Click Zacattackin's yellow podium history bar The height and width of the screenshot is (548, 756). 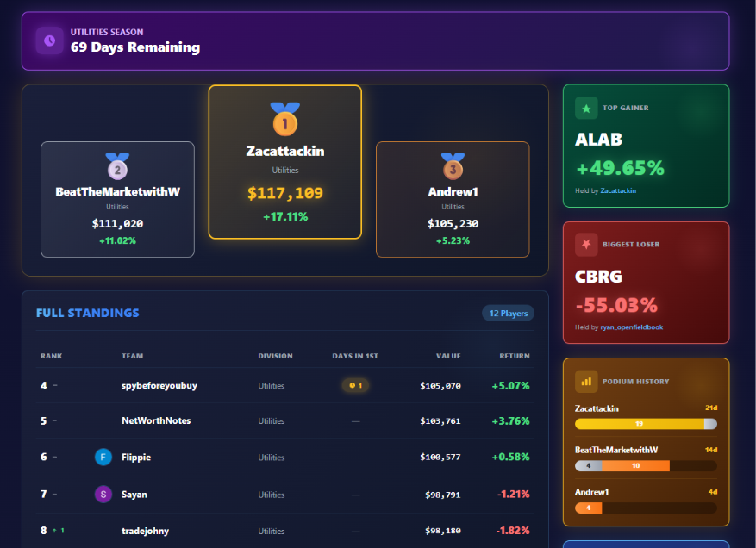pyautogui.click(x=640, y=424)
